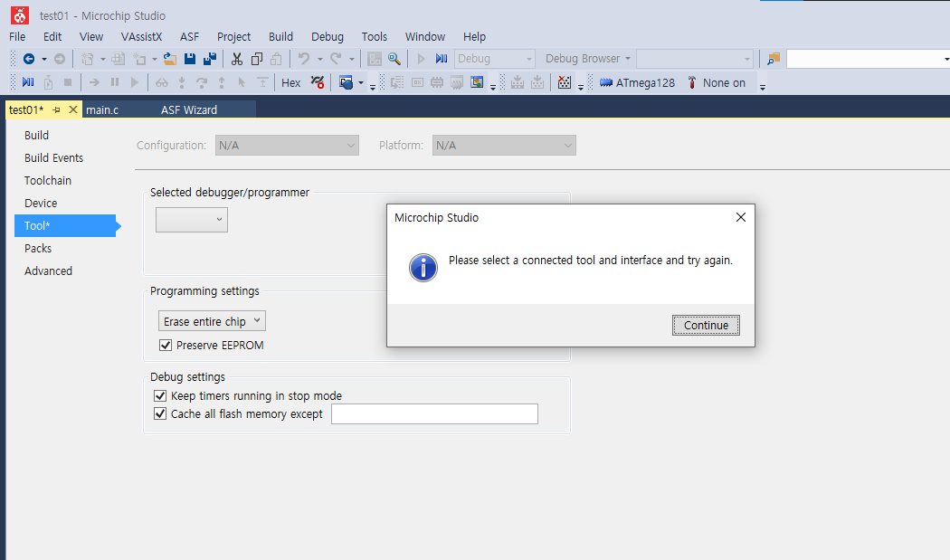Open the Build menu

click(x=280, y=36)
